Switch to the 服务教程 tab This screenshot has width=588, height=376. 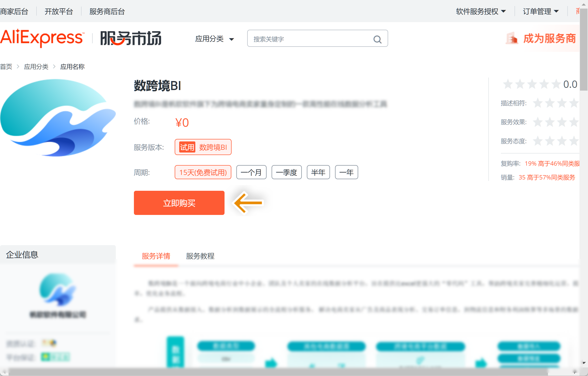coord(200,256)
